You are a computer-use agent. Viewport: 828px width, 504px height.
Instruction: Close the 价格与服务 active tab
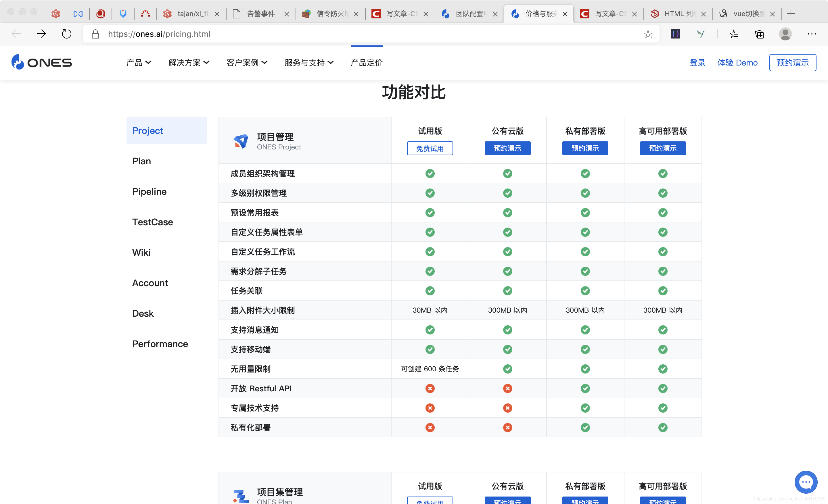(x=565, y=14)
